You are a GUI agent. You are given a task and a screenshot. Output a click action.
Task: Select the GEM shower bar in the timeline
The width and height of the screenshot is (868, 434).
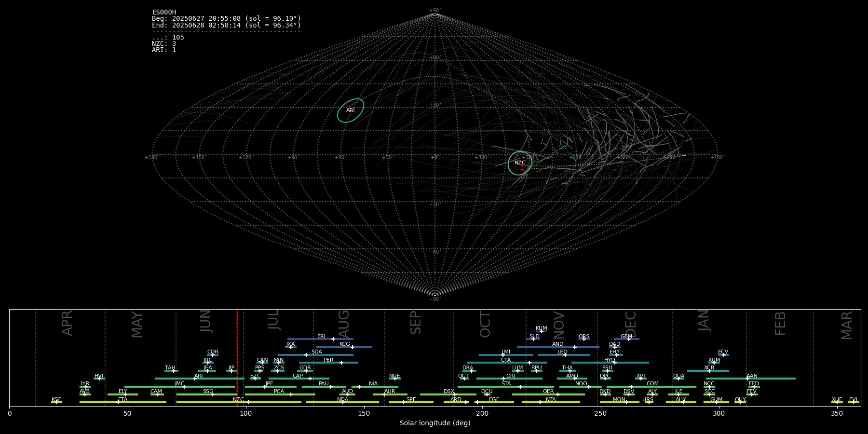[x=626, y=339]
